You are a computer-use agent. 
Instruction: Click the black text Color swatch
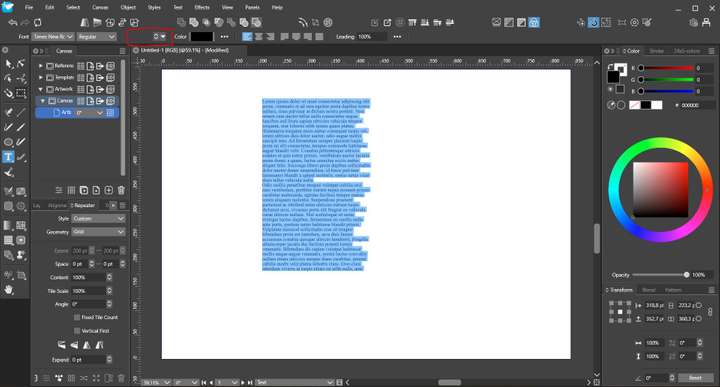(202, 37)
